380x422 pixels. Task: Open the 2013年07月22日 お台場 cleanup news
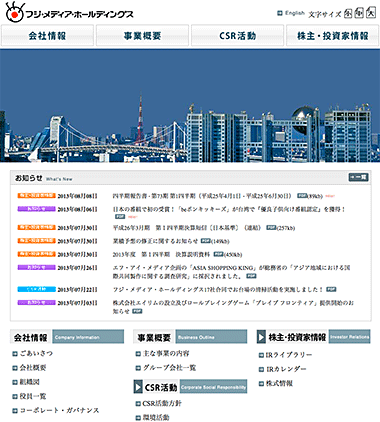218,289
